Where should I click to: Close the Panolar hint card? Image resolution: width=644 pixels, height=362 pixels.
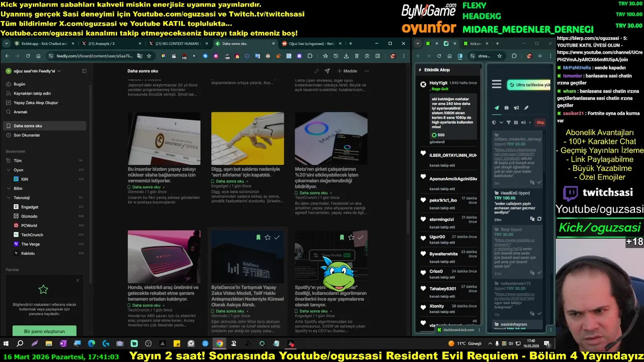[77, 280]
